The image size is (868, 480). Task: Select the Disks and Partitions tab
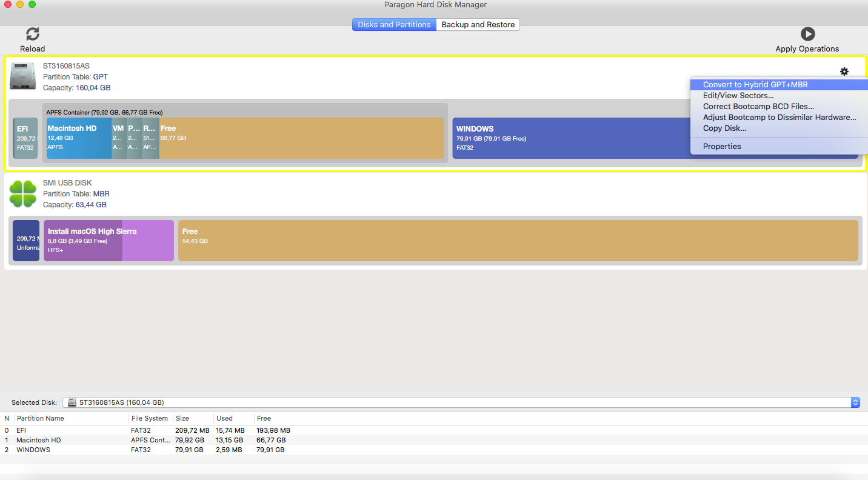click(394, 25)
